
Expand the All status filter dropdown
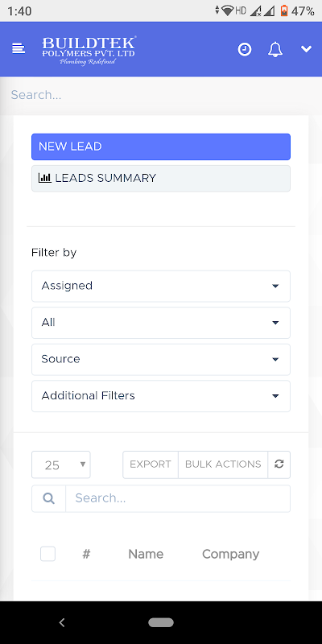[161, 323]
